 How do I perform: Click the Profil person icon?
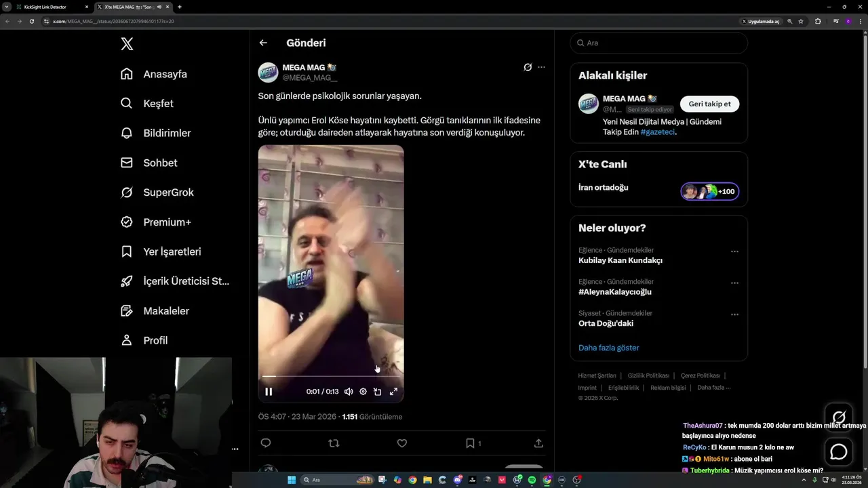[127, 340]
